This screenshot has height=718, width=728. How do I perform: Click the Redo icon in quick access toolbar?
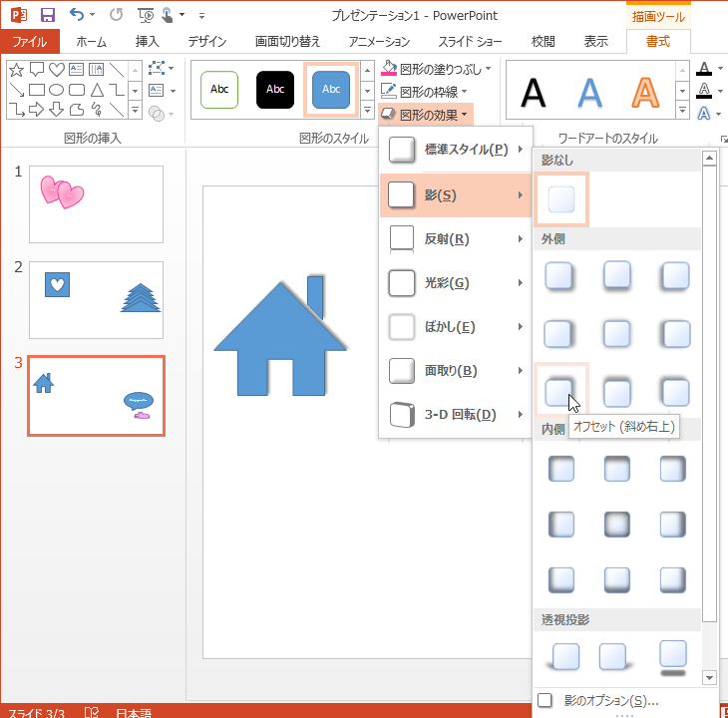[116, 15]
